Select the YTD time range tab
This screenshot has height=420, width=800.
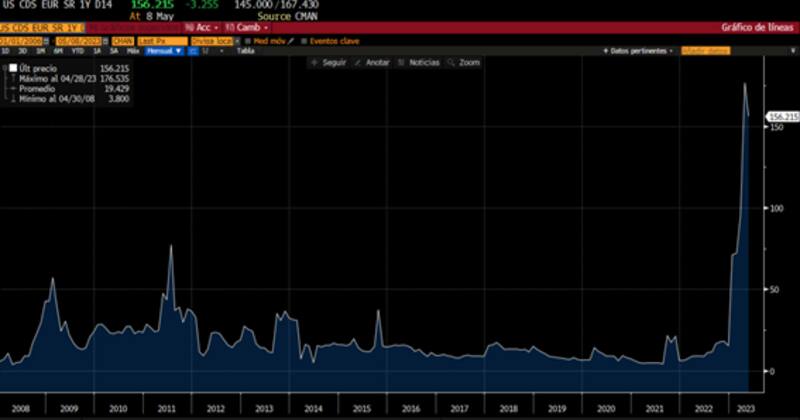pos(76,50)
